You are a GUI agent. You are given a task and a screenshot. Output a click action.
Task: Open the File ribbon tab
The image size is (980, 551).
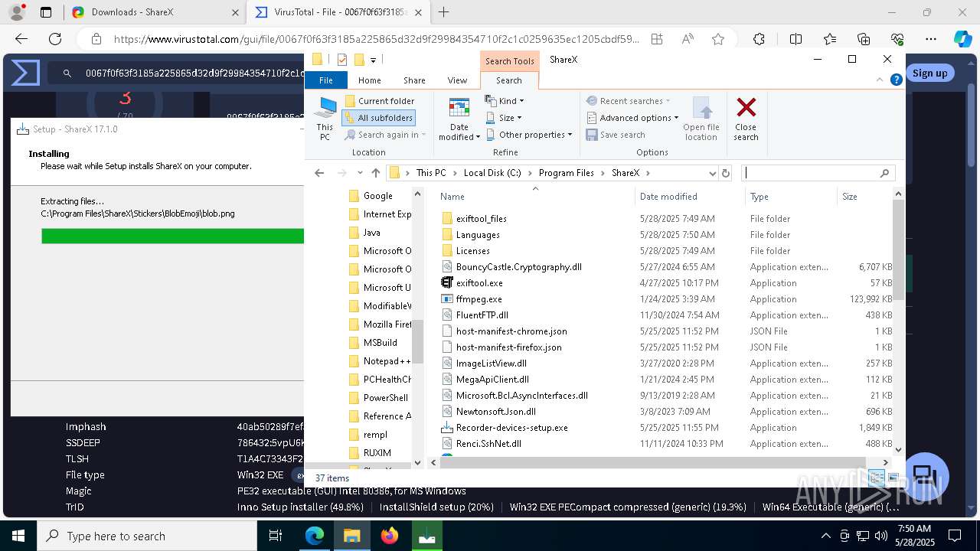tap(325, 80)
